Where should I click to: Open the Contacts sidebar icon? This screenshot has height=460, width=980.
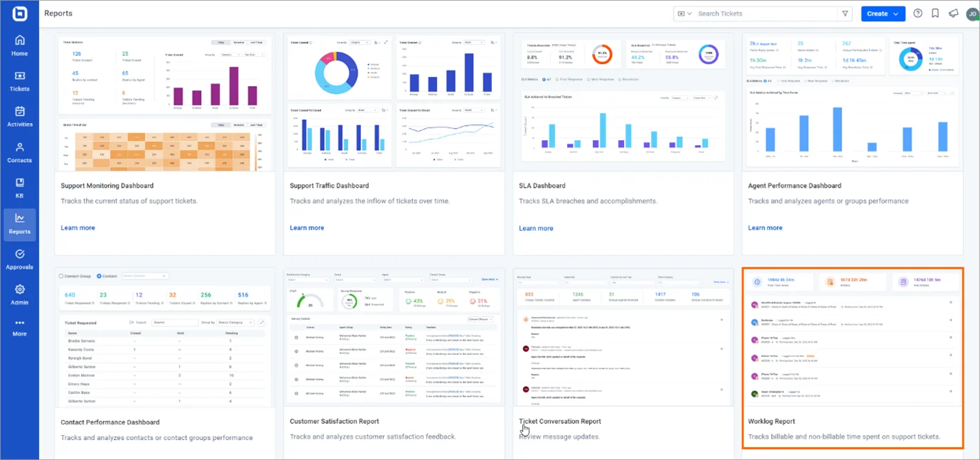click(x=19, y=152)
